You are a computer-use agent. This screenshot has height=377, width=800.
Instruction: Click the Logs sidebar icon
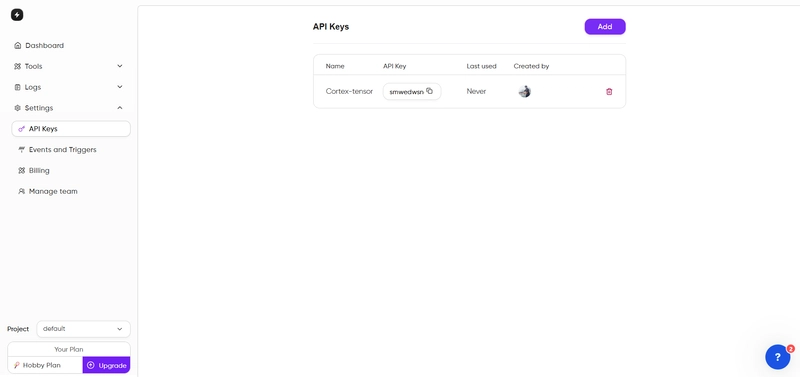pos(17,87)
